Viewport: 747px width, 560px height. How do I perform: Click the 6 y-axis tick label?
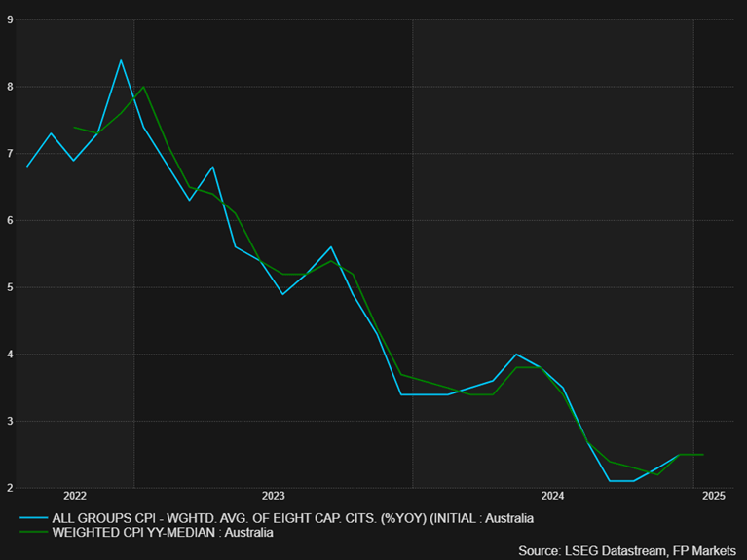10,220
